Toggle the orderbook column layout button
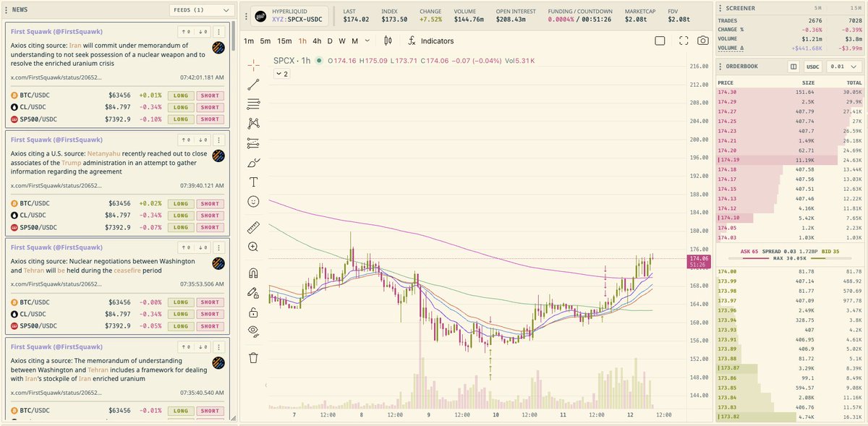Image resolution: width=868 pixels, height=426 pixels. tap(793, 67)
